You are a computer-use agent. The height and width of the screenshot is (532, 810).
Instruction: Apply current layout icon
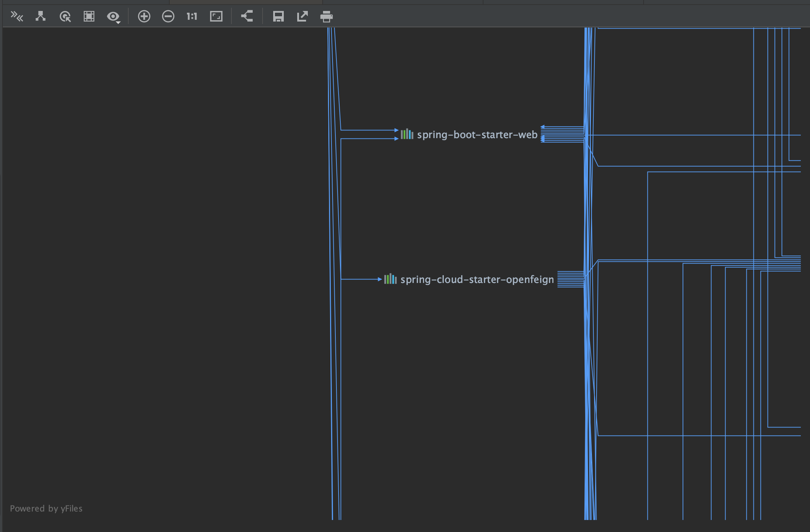click(247, 16)
